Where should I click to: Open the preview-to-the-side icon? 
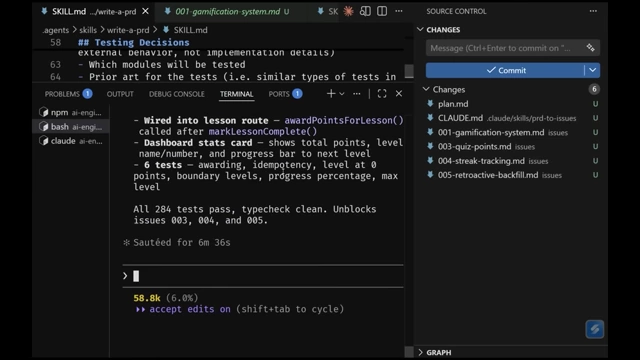click(x=365, y=11)
